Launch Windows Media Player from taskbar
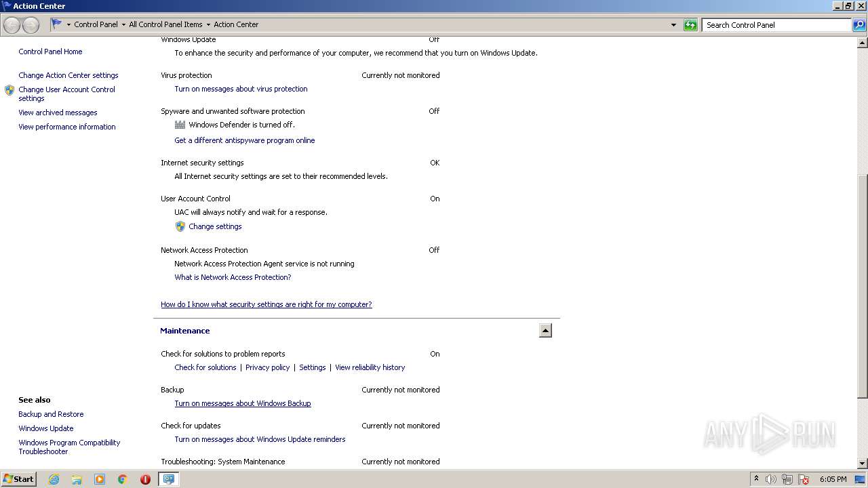This screenshot has height=488, width=868. pyautogui.click(x=100, y=479)
